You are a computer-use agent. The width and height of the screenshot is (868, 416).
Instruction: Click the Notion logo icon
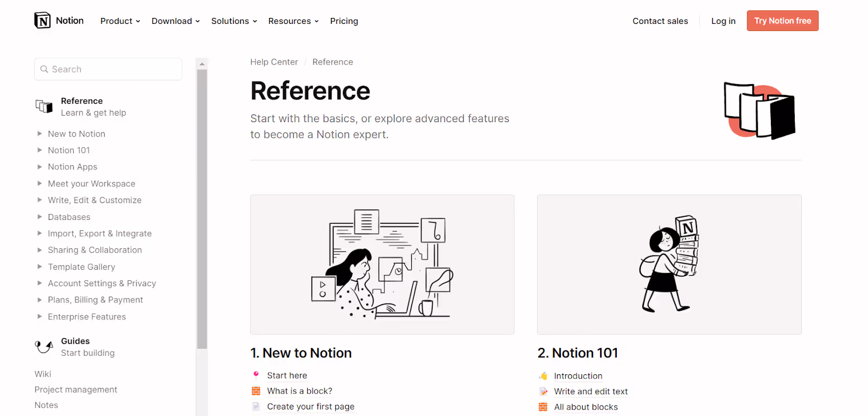[x=42, y=21]
